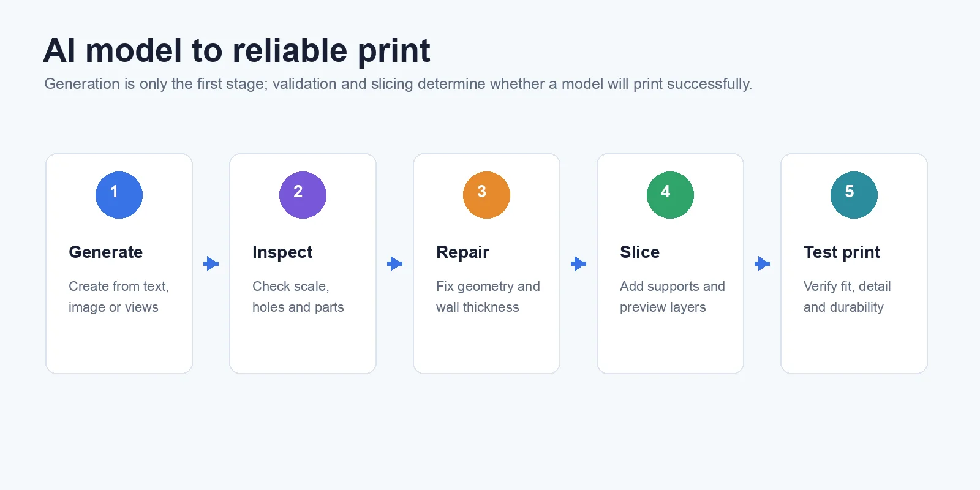Click the arrow before Test print
The image size is (980, 490).
click(762, 264)
